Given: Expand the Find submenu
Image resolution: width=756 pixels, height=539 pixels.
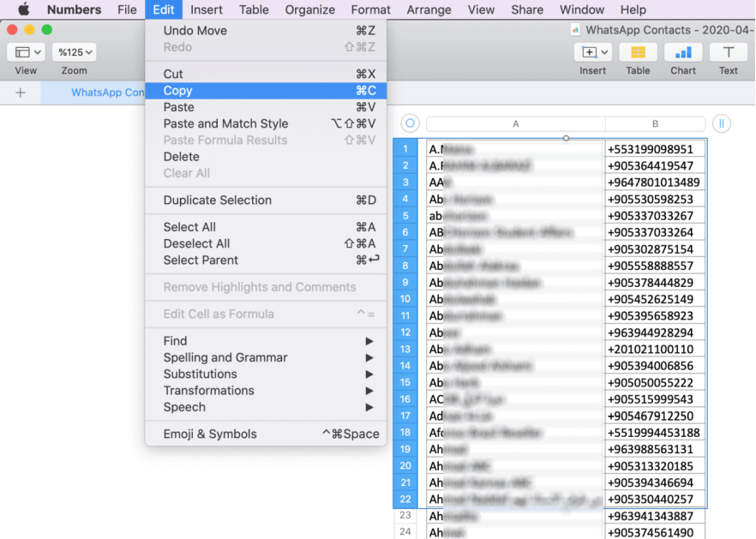Looking at the screenshot, I should [x=266, y=341].
